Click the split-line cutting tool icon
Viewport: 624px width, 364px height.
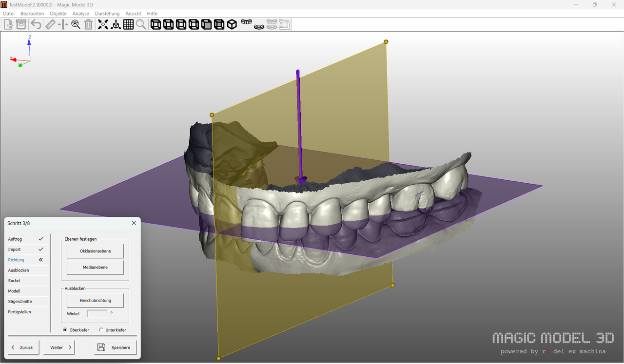click(x=63, y=24)
